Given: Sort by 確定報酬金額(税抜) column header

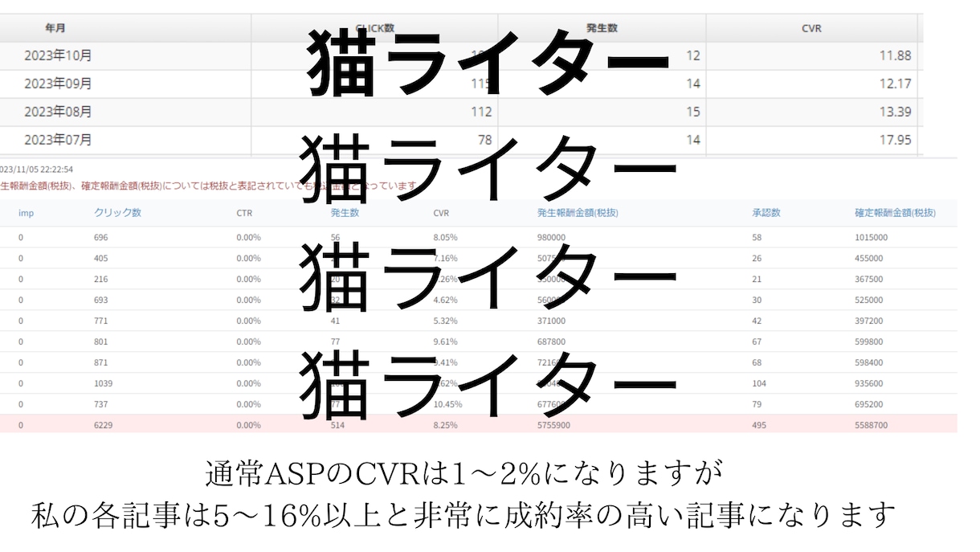Looking at the screenshot, I should (x=895, y=213).
